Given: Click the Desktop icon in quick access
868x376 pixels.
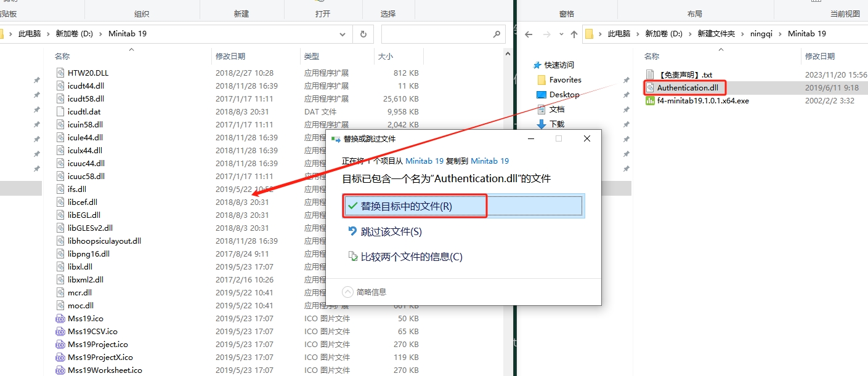Looking at the screenshot, I should 541,94.
